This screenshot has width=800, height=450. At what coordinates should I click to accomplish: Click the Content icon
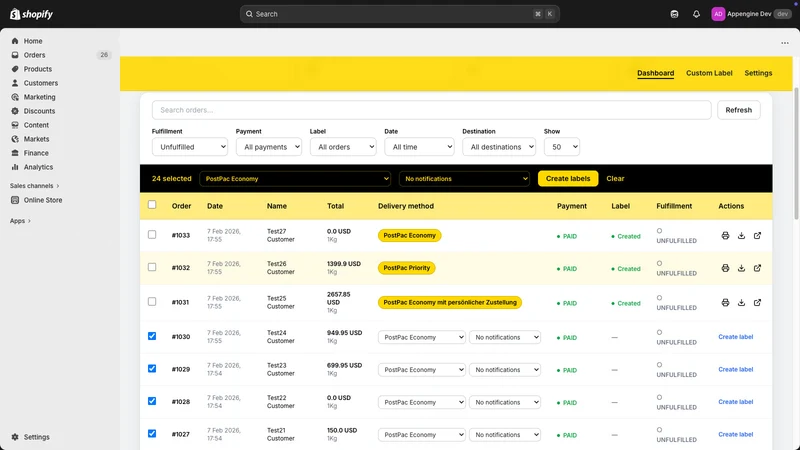click(15, 125)
